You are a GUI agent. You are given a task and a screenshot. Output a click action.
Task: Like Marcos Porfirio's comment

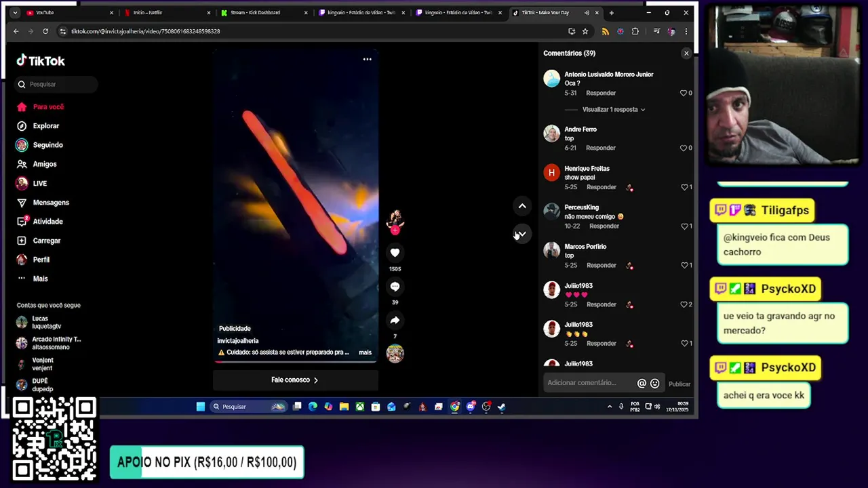pyautogui.click(x=684, y=265)
